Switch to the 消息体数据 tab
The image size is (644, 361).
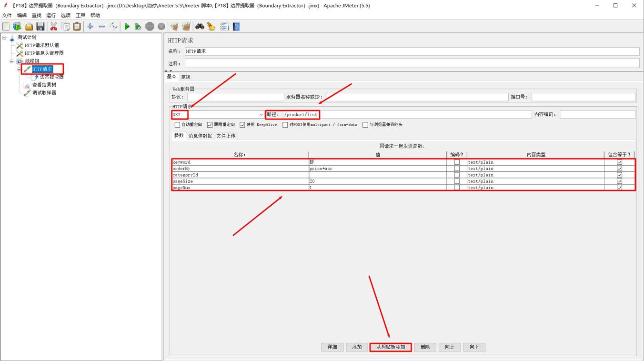tap(200, 136)
